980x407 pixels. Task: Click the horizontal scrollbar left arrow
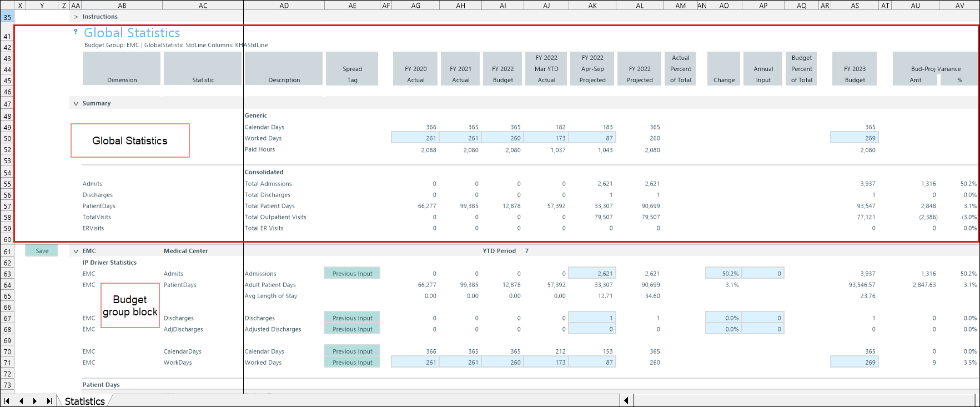tap(626, 400)
